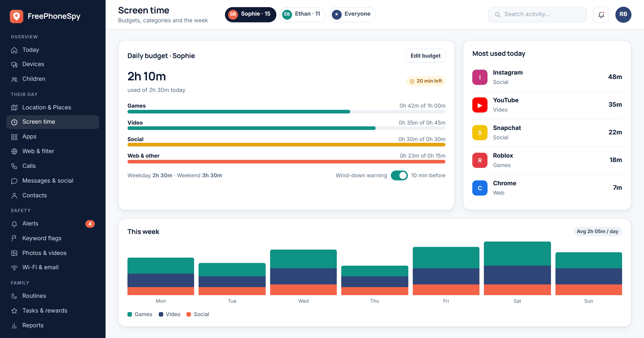Click the Thu label under the chart
The image size is (644, 338).
click(374, 301)
